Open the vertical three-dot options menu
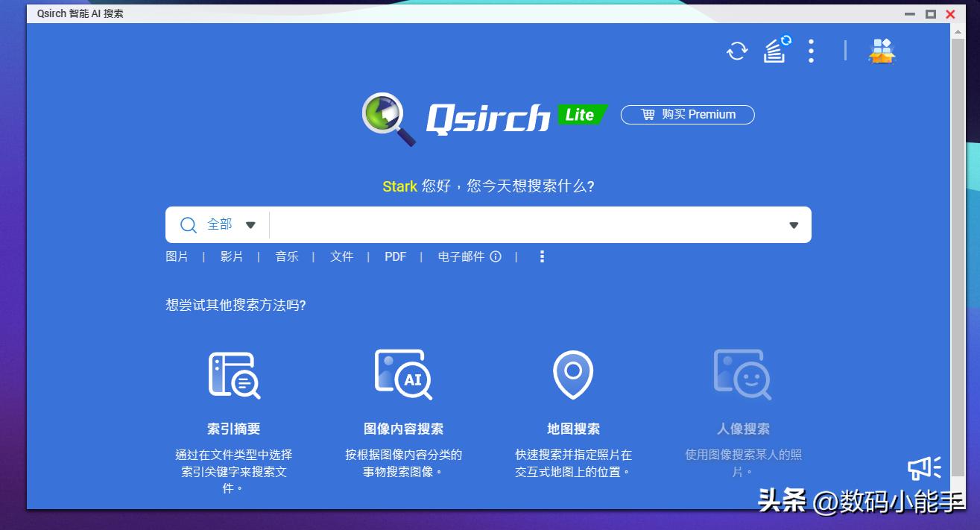Image resolution: width=980 pixels, height=530 pixels. pyautogui.click(x=811, y=51)
